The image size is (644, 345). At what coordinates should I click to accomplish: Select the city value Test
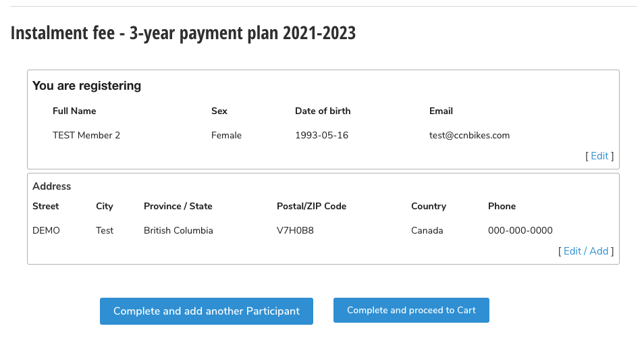pyautogui.click(x=105, y=230)
